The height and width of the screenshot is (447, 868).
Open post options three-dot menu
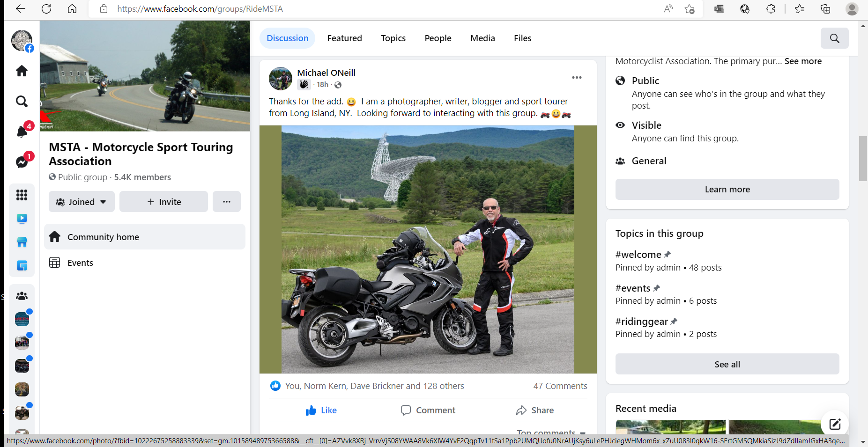(x=577, y=78)
